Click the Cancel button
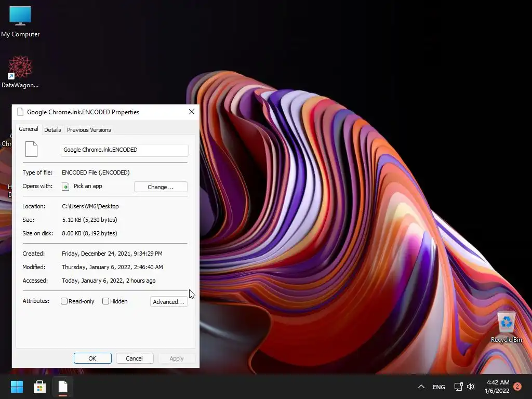532x399 pixels. pos(135,358)
